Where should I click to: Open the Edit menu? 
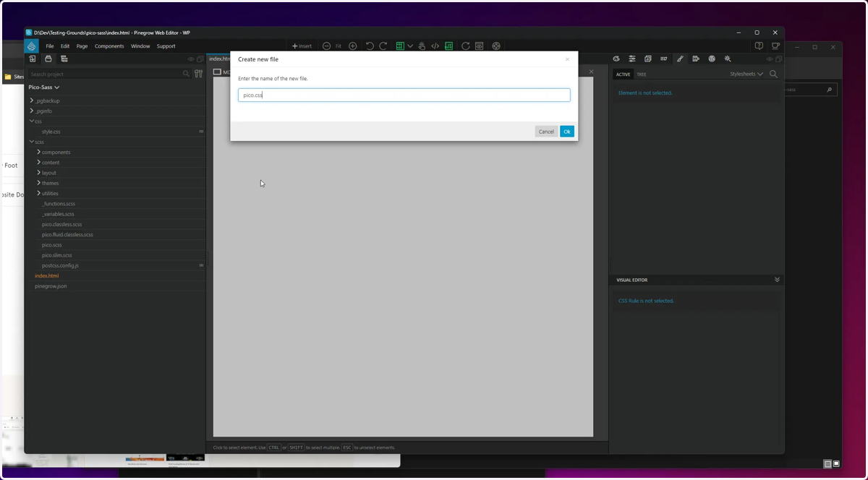point(65,46)
